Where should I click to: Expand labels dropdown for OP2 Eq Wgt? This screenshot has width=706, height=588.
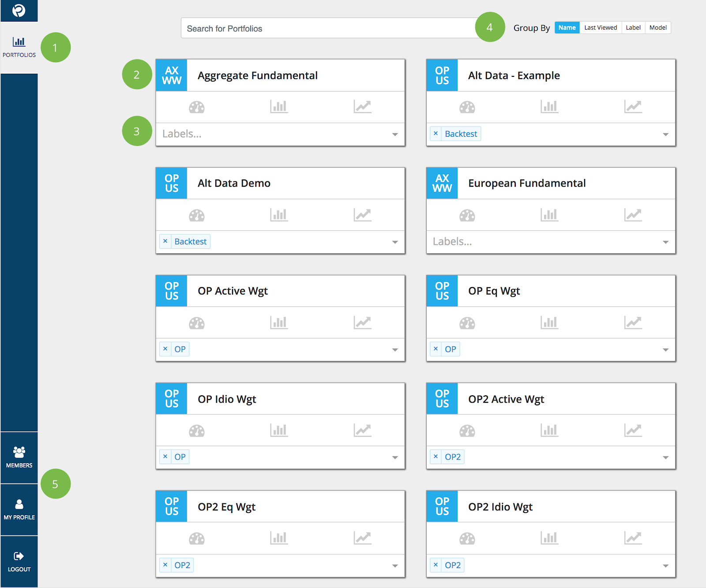(395, 566)
